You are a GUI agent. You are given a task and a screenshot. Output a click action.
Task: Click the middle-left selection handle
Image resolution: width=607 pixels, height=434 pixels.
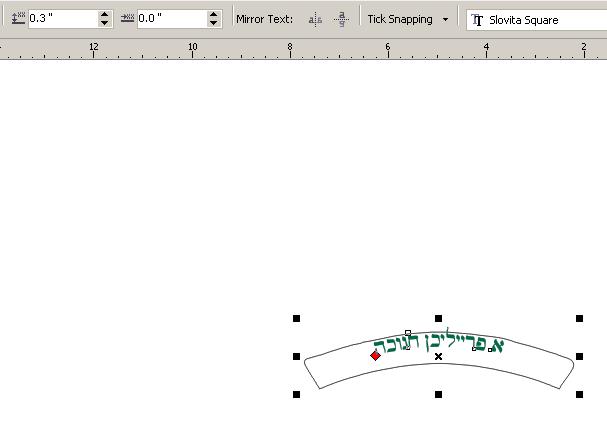[297, 356]
